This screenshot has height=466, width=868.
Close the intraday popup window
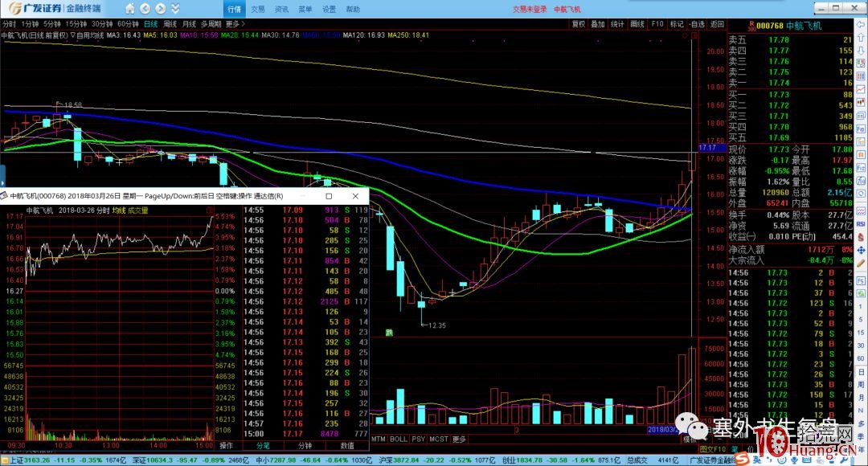coord(355,196)
